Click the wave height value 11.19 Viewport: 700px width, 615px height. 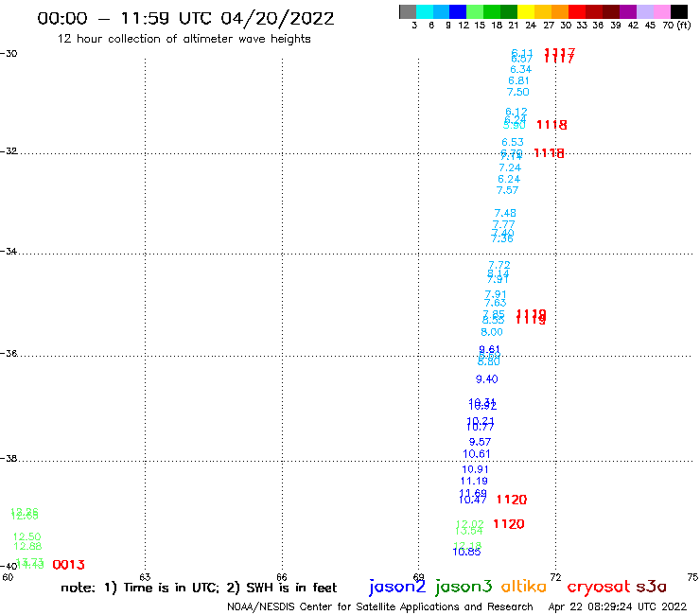pyautogui.click(x=474, y=481)
